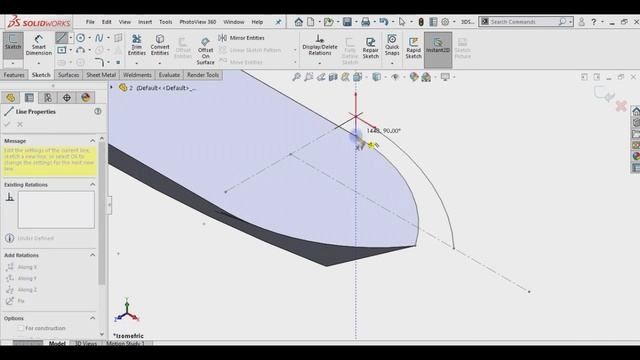Click Repair Sketch
The width and height of the screenshot is (640, 360).
point(371,48)
